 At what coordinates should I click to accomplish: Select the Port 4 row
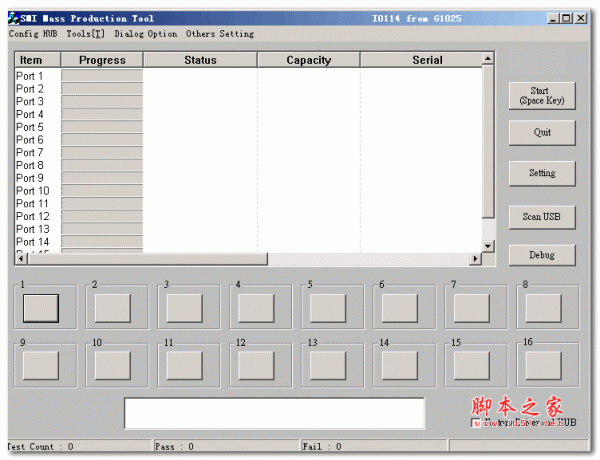[249, 114]
